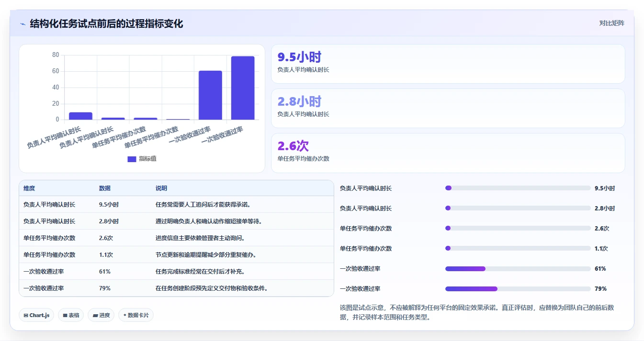644x341 pixels.
Task: Click the title 结构化任务试点前后的过程指标变化
Action: (106, 24)
